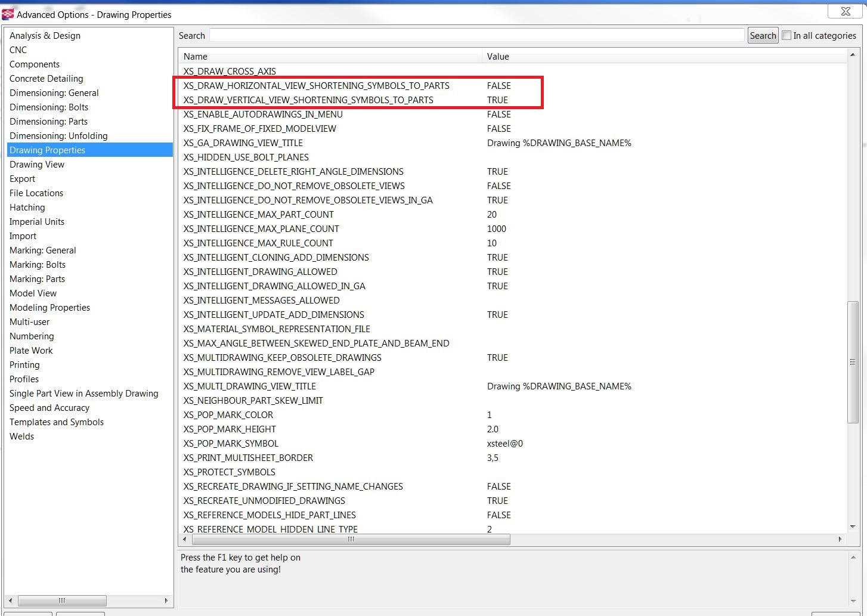The width and height of the screenshot is (867, 616).
Task: Click the options list vertical scrollbar thumb
Action: click(852, 362)
